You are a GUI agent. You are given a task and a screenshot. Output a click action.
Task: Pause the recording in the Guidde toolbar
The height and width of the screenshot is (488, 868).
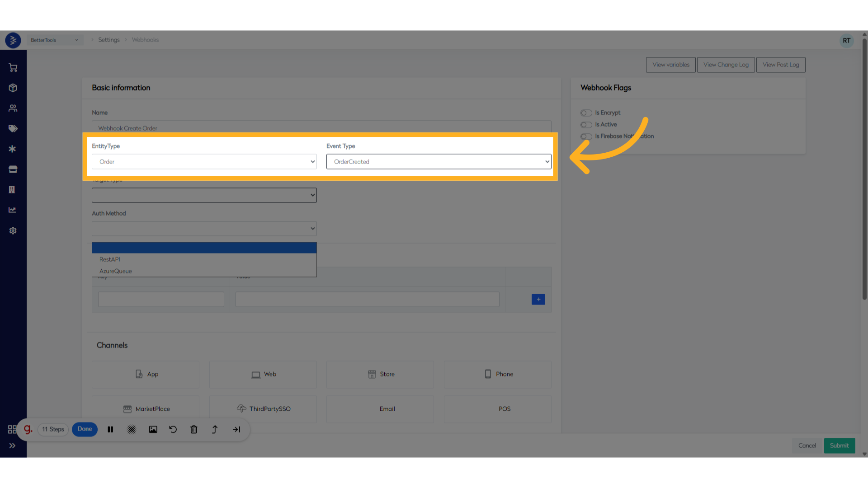click(110, 429)
